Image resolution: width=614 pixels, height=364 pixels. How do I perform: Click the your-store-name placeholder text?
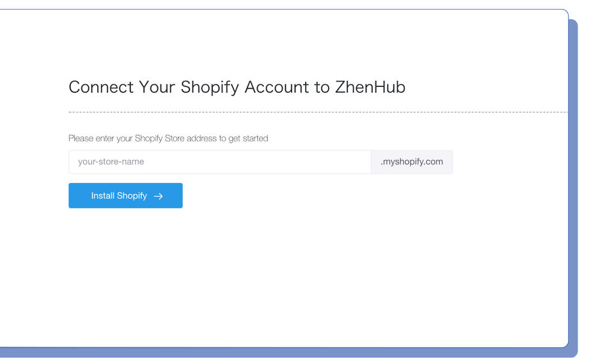pos(111,162)
